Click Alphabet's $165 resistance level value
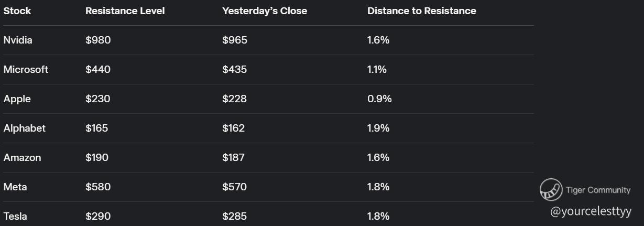 coord(97,128)
